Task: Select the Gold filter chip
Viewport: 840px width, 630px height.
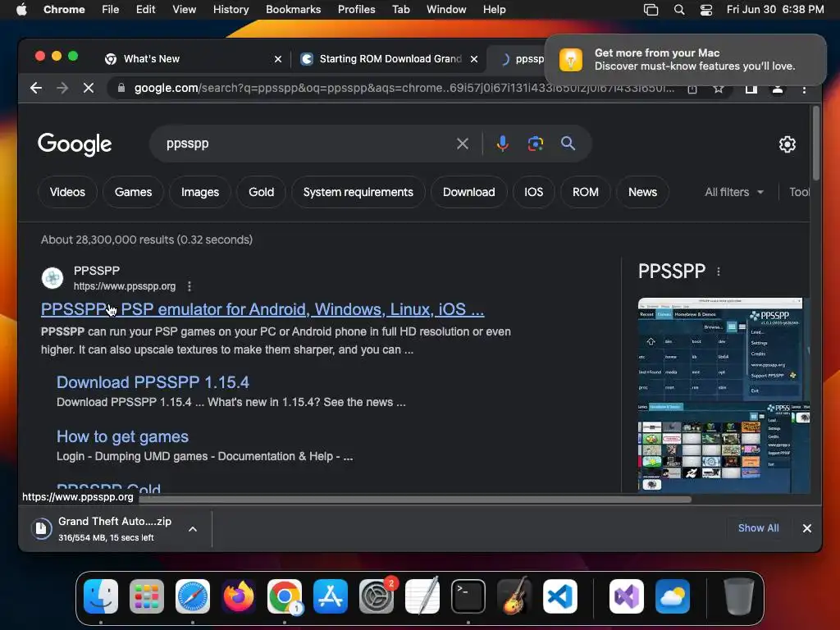Action: [x=261, y=192]
